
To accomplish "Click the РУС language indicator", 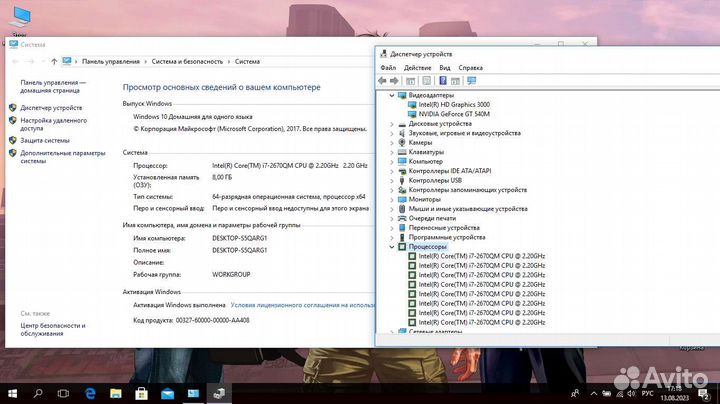I will pos(647,393).
